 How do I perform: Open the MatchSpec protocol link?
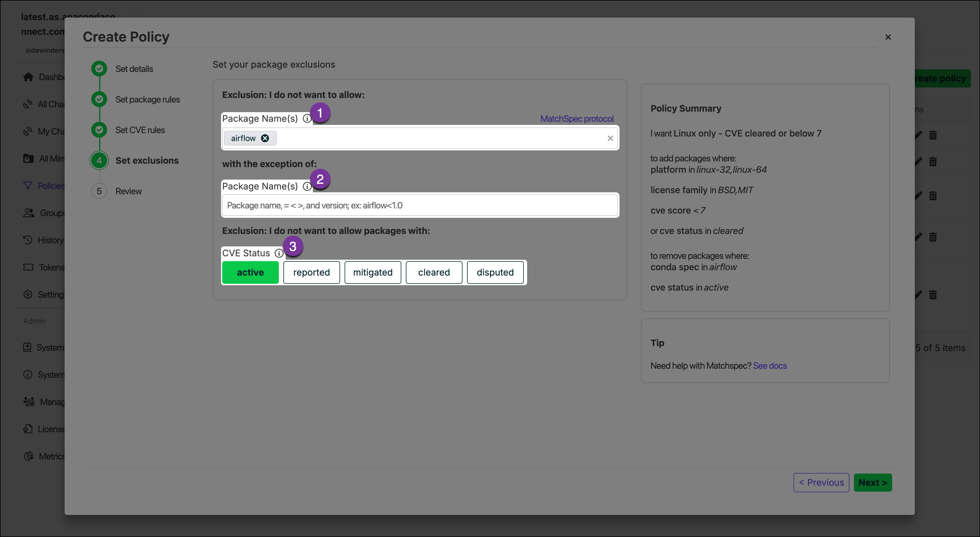(x=576, y=119)
